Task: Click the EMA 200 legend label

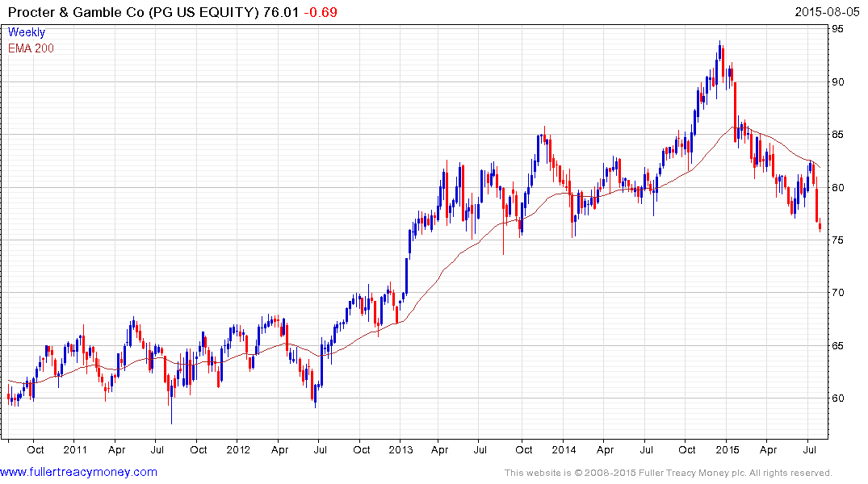Action: click(x=31, y=48)
